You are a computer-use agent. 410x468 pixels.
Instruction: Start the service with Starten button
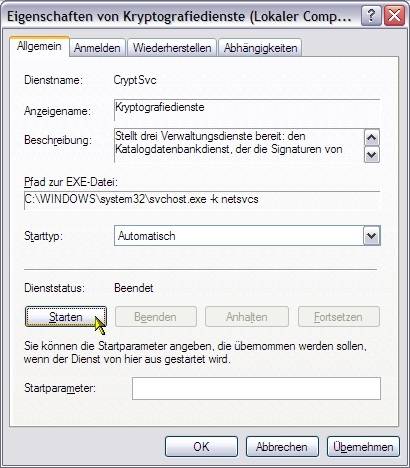66,317
